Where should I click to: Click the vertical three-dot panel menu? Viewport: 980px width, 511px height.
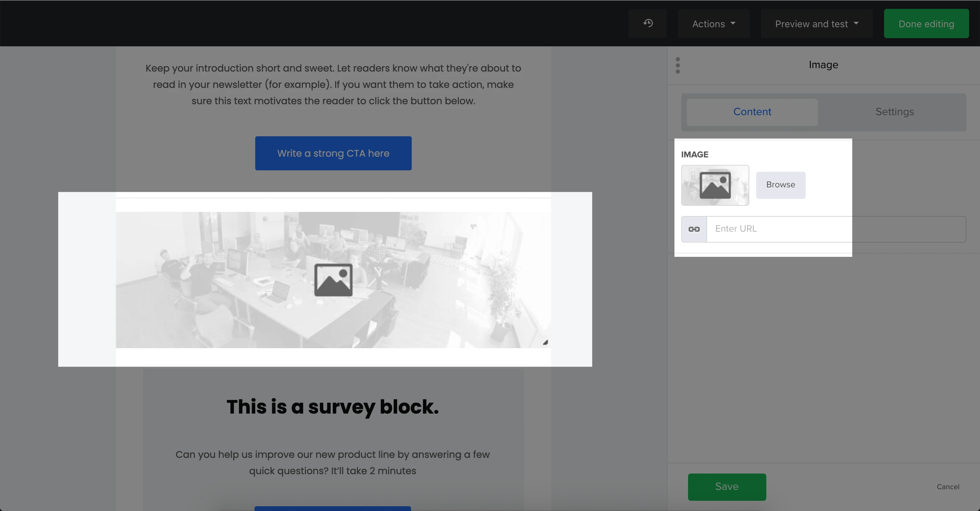[x=677, y=65]
